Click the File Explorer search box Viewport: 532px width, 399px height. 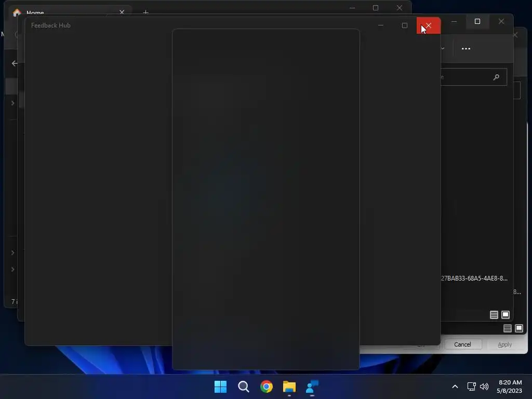tap(474, 77)
